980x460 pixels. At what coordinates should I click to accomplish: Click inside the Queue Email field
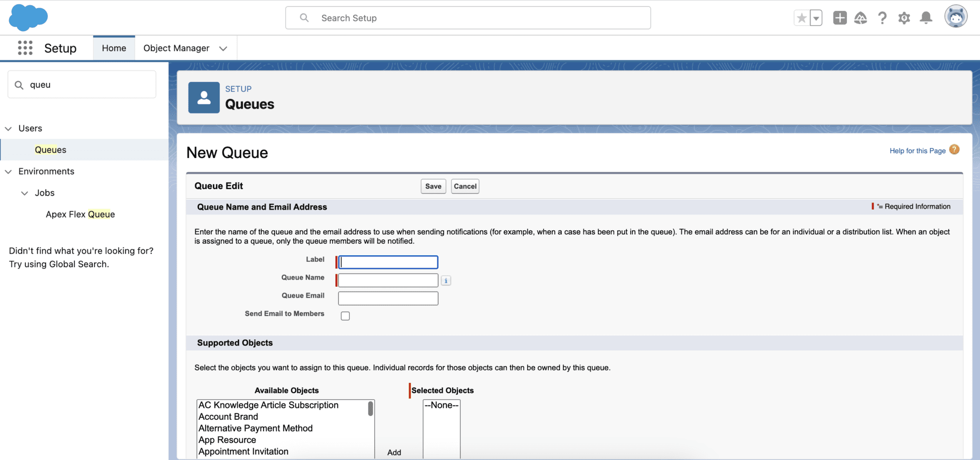(388, 298)
